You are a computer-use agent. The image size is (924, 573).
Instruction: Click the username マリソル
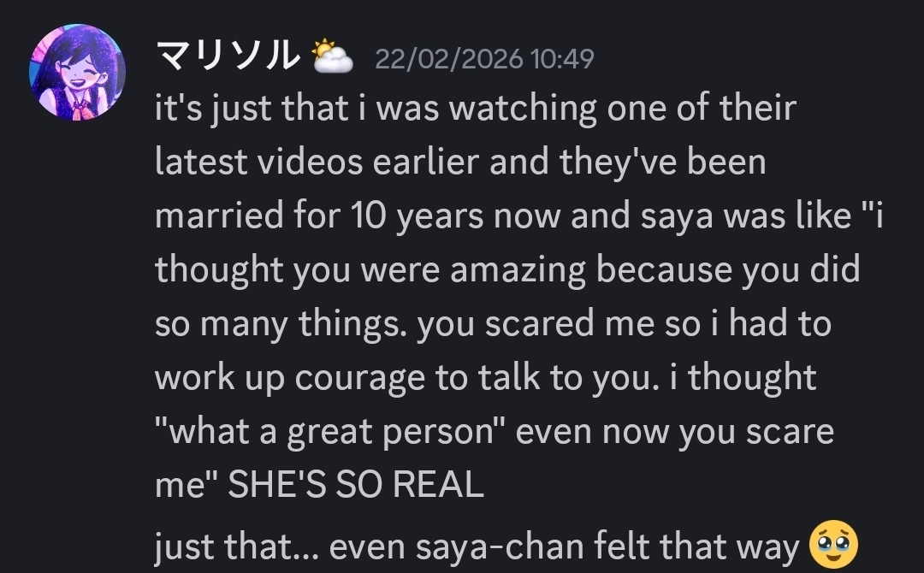[227, 57]
